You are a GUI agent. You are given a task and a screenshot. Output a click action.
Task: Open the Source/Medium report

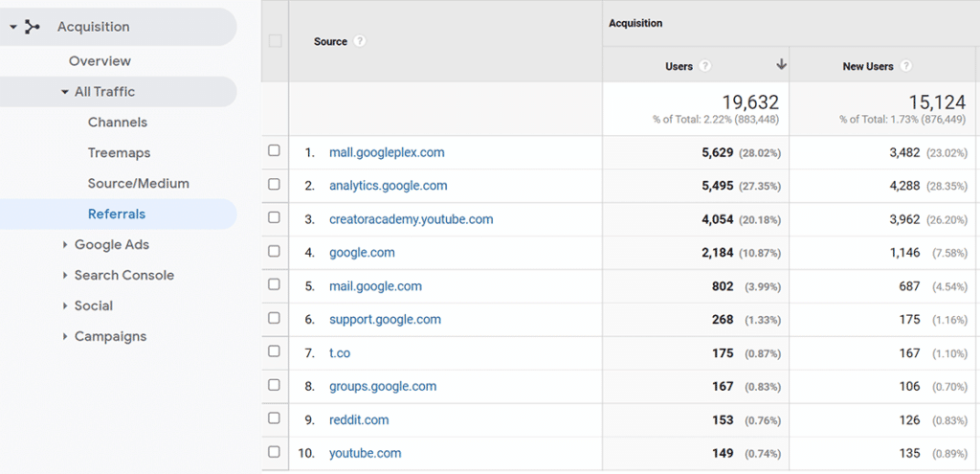[138, 183]
